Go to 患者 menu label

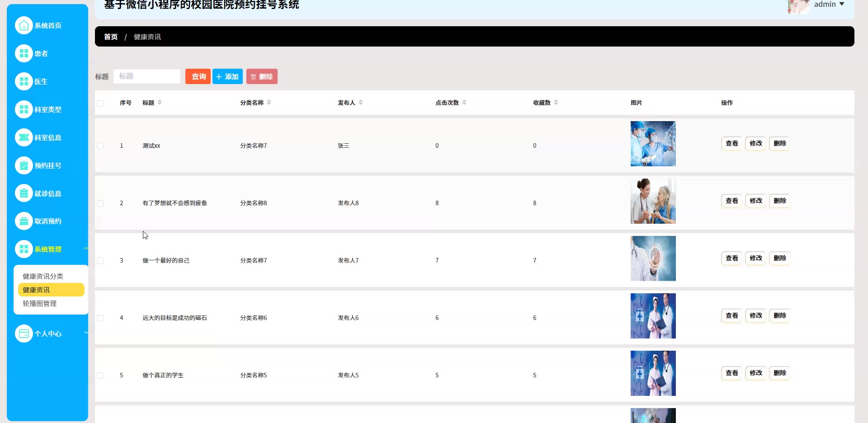click(x=41, y=54)
